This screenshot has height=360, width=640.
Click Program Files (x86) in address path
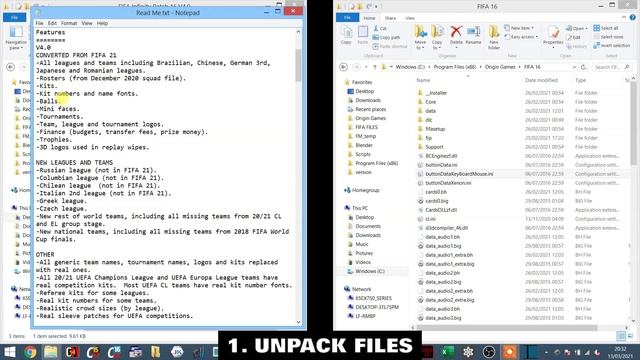pos(454,67)
